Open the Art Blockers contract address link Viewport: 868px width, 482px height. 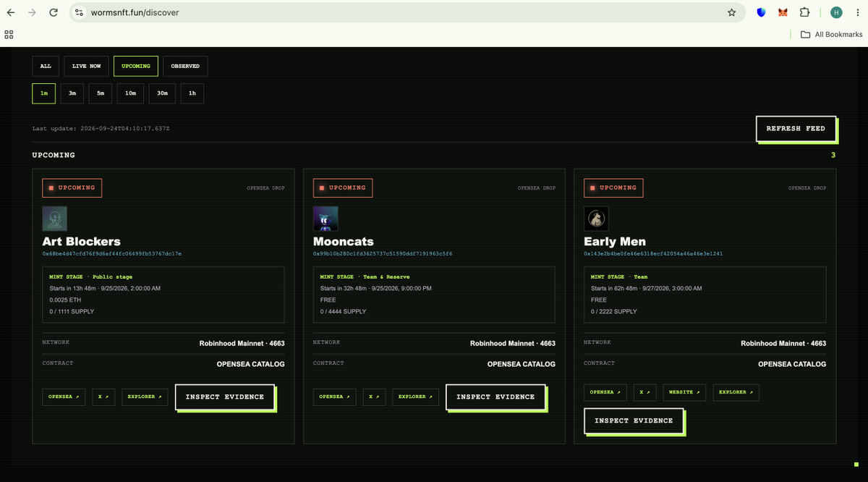point(112,254)
